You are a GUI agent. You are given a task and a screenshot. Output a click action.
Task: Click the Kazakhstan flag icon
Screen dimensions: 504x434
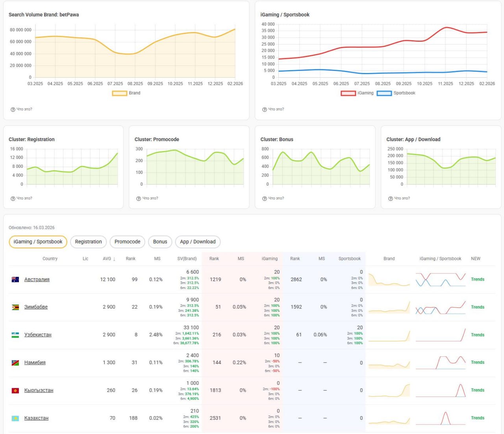tap(15, 418)
